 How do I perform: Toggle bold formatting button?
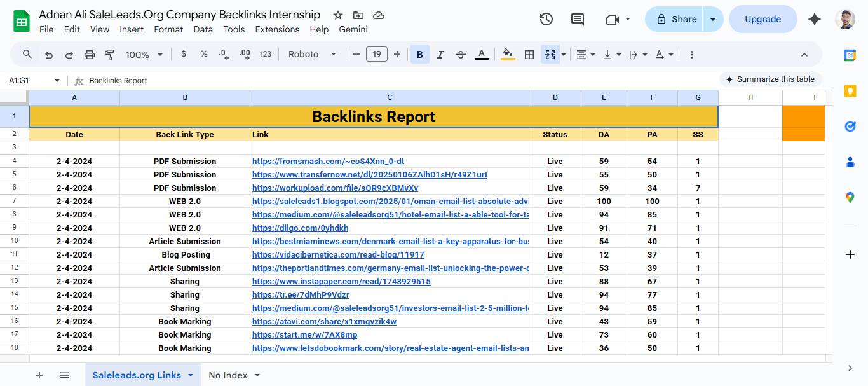coord(419,55)
